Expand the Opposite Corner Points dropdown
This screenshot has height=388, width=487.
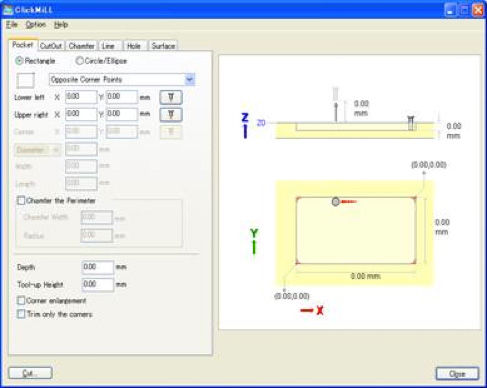(x=190, y=80)
